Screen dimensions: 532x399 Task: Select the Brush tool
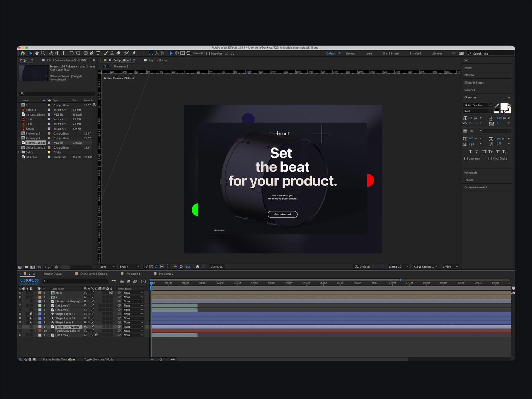[x=106, y=53]
